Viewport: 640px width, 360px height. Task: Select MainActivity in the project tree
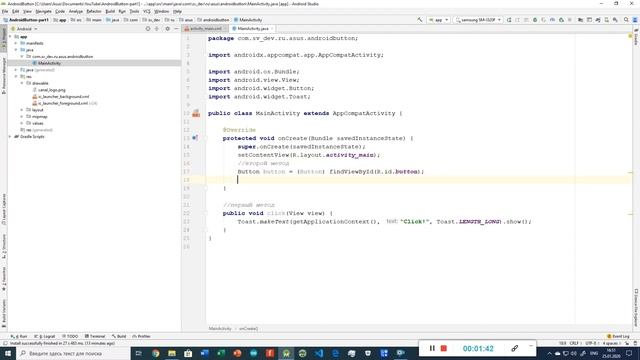coord(49,63)
